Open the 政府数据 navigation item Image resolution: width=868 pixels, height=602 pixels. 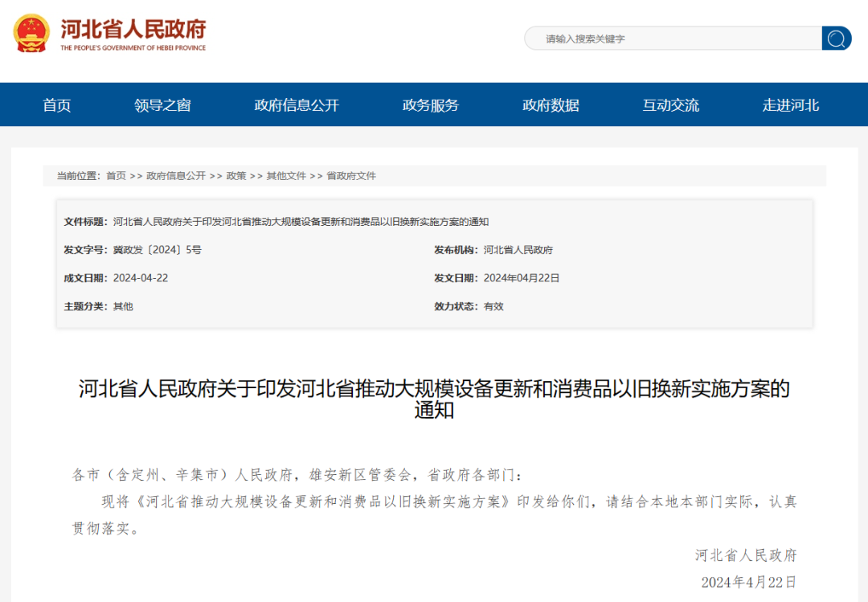pos(551,105)
